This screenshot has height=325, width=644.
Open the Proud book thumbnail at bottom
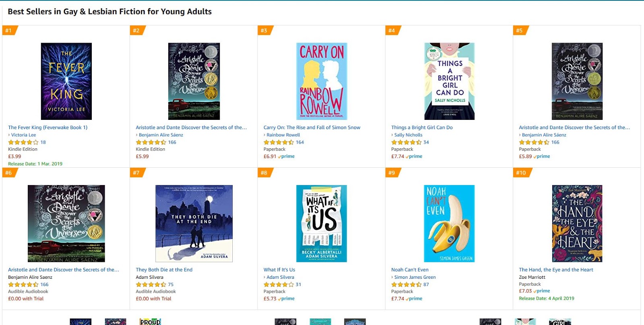(x=150, y=321)
